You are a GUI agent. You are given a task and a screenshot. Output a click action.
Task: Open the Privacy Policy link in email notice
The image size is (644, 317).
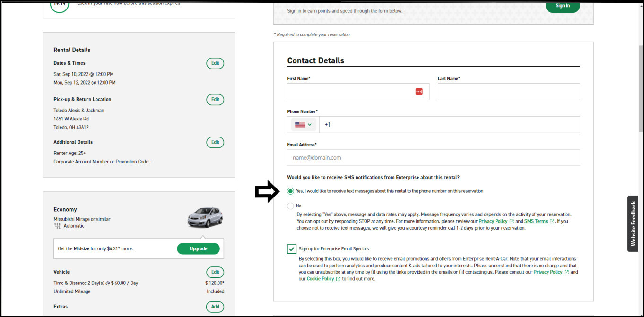[x=548, y=272]
